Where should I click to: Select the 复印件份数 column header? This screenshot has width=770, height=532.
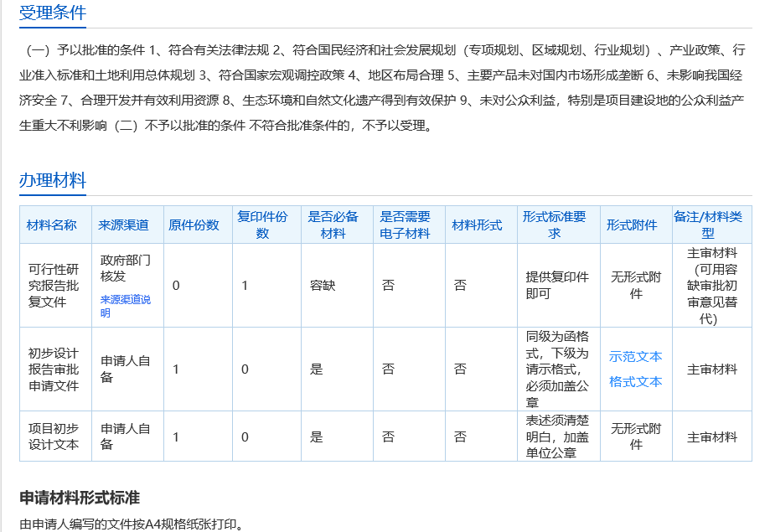[x=262, y=225]
